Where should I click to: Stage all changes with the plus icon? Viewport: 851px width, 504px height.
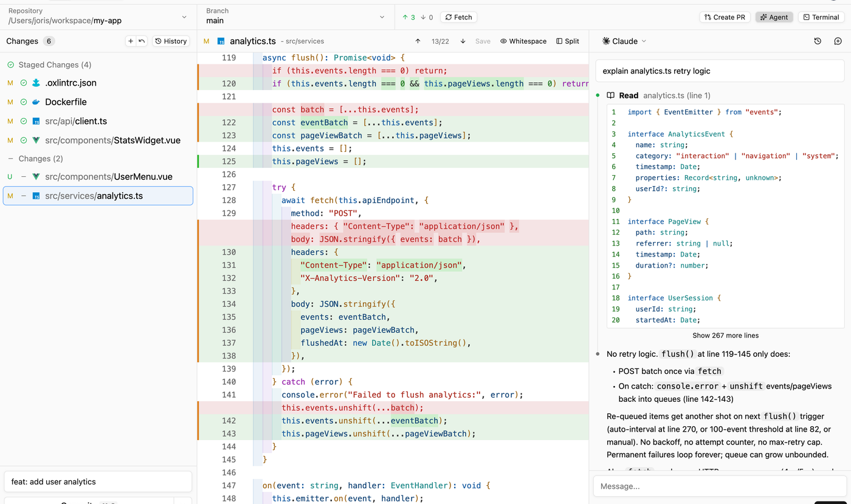pyautogui.click(x=131, y=41)
